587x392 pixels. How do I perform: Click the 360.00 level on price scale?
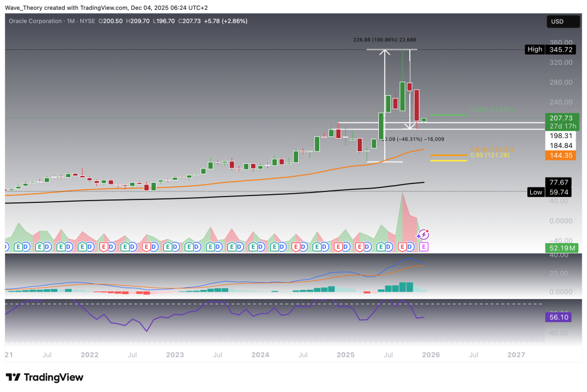pyautogui.click(x=560, y=42)
